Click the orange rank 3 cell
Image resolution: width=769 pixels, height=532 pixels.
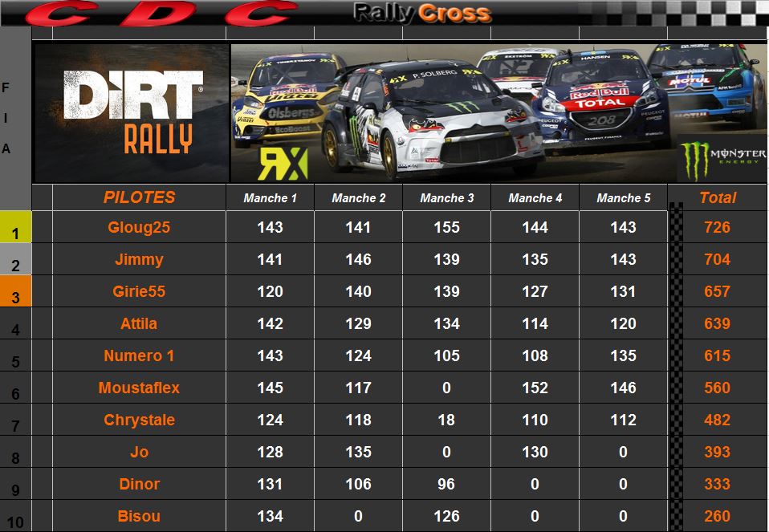16,291
